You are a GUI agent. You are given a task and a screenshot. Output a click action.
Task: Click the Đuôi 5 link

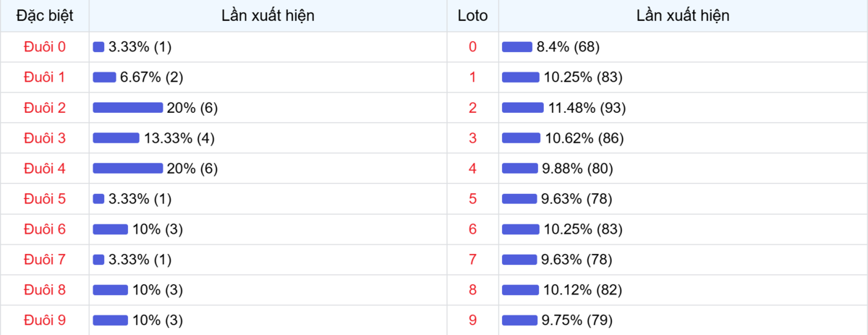[x=45, y=199]
